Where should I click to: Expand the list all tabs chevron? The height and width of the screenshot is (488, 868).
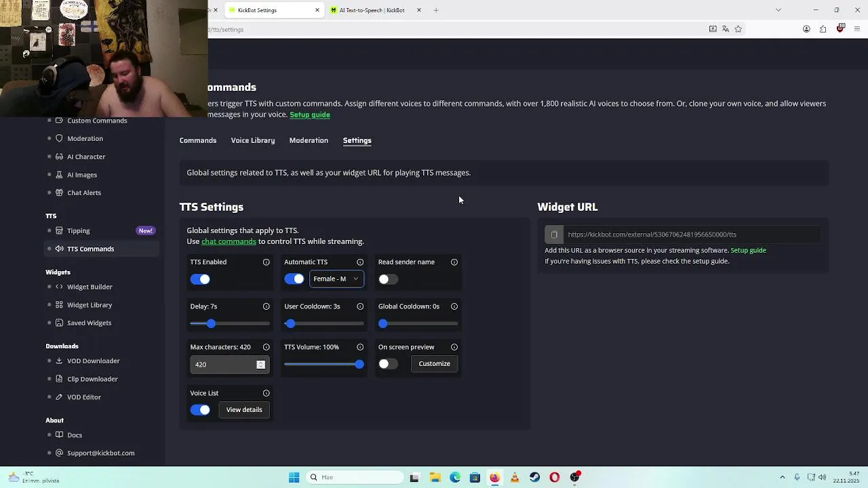778,10
